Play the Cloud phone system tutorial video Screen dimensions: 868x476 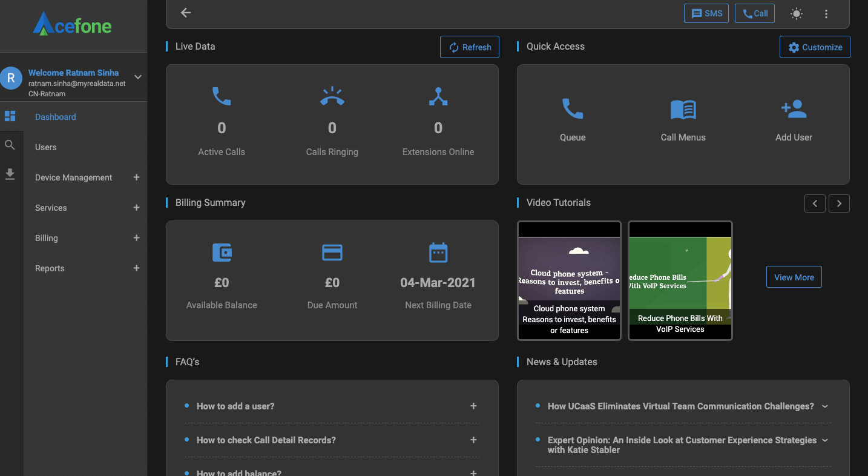pyautogui.click(x=569, y=280)
